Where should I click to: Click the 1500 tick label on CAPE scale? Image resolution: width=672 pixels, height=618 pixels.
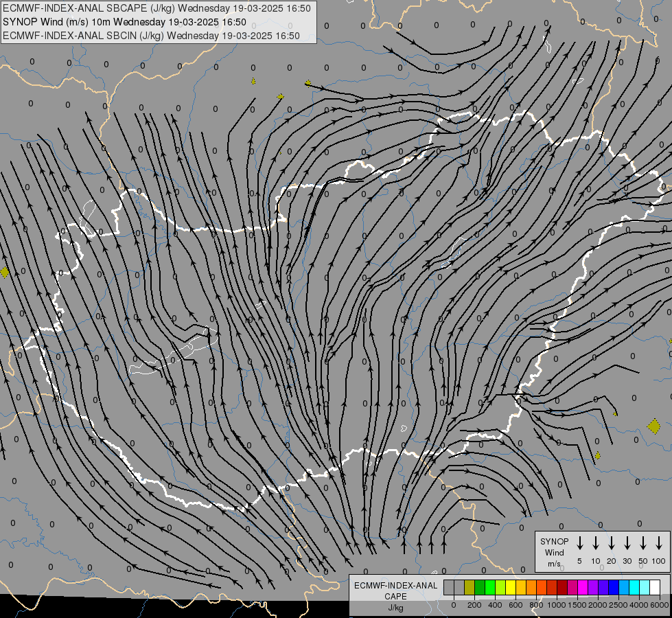[x=577, y=605]
